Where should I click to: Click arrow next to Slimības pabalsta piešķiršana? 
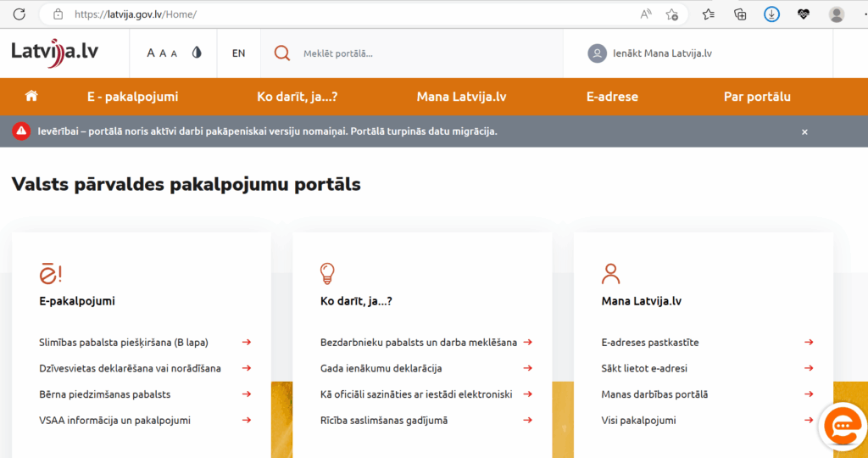tap(247, 343)
